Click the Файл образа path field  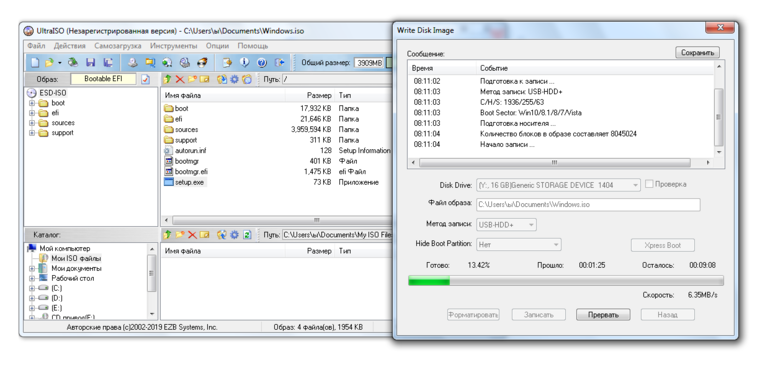(x=588, y=205)
